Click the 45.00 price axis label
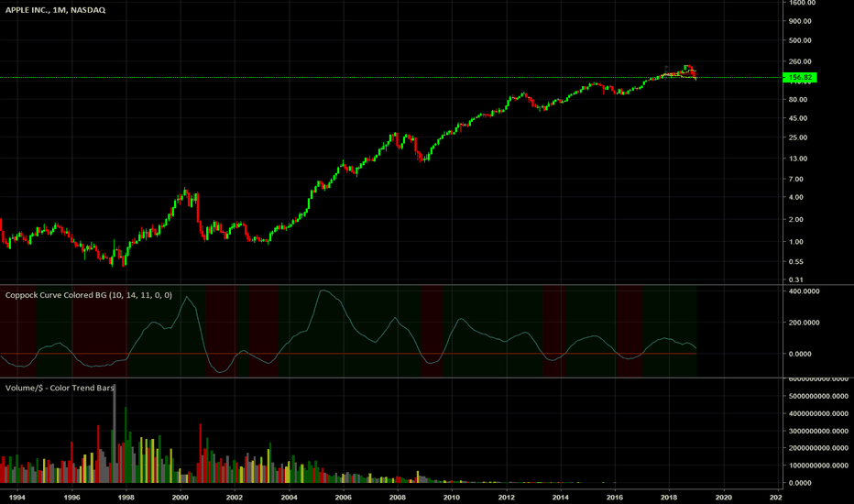854x504 pixels. (x=798, y=118)
